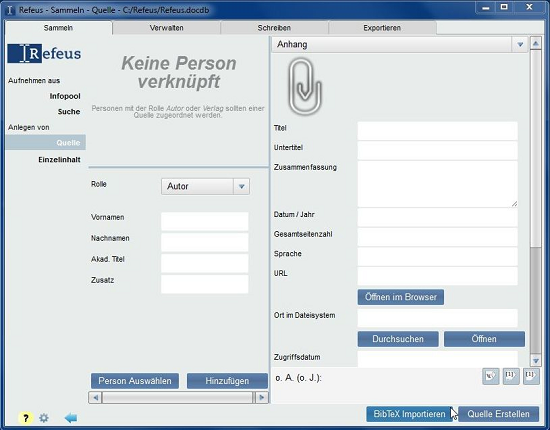
Task: Click the Öffnen im Browser button
Action: tap(401, 297)
